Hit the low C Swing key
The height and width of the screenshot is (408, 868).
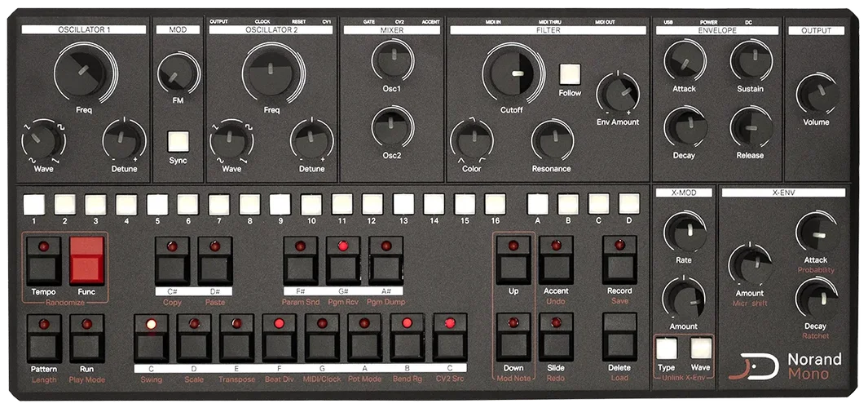click(151, 338)
